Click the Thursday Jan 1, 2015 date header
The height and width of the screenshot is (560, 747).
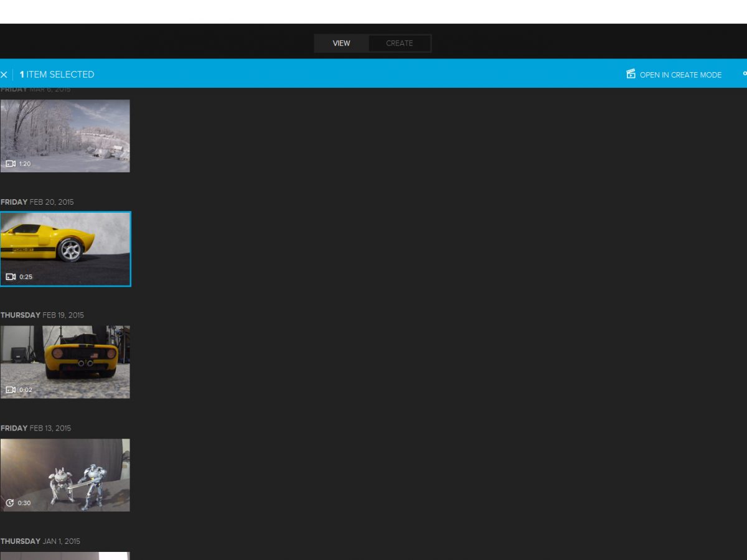point(40,541)
